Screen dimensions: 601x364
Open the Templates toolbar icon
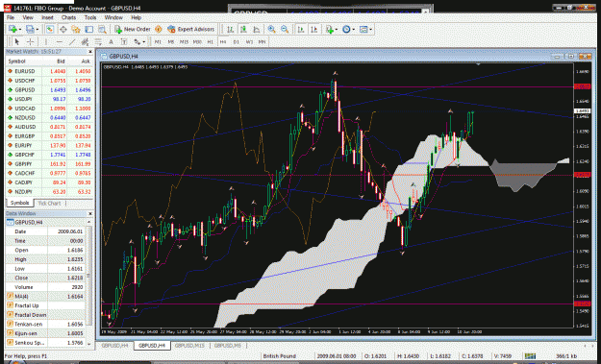click(363, 29)
